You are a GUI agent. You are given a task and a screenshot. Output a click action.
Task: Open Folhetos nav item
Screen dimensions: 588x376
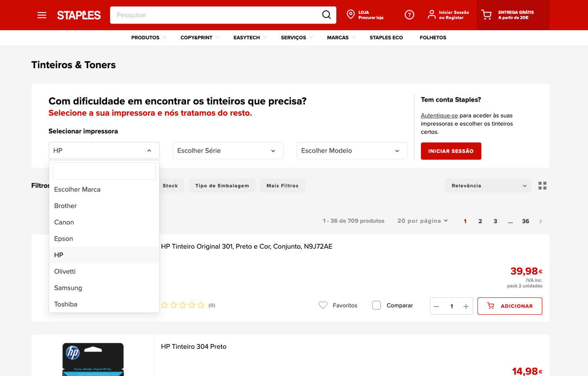(433, 38)
